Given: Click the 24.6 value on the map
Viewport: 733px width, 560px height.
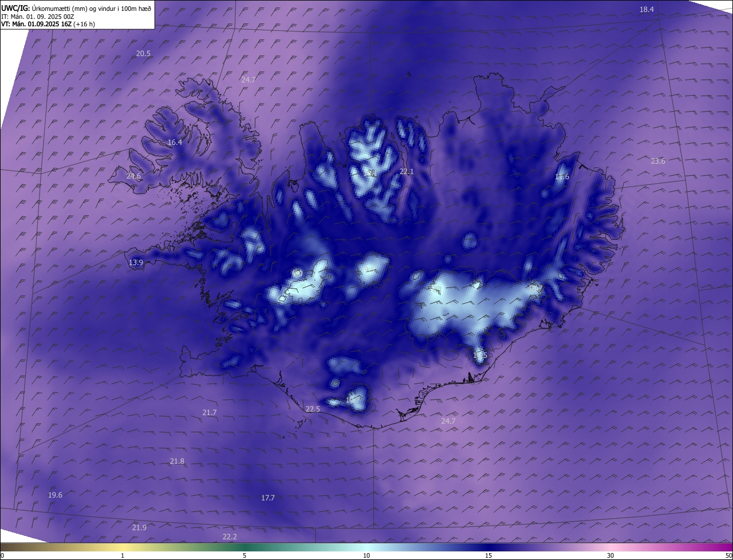Looking at the screenshot, I should 133,176.
